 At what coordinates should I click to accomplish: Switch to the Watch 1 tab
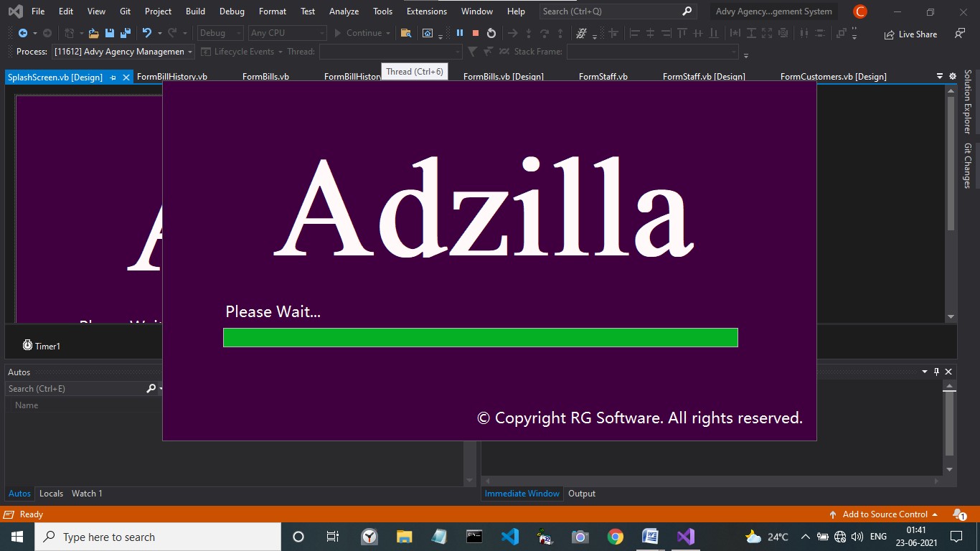[x=87, y=494]
